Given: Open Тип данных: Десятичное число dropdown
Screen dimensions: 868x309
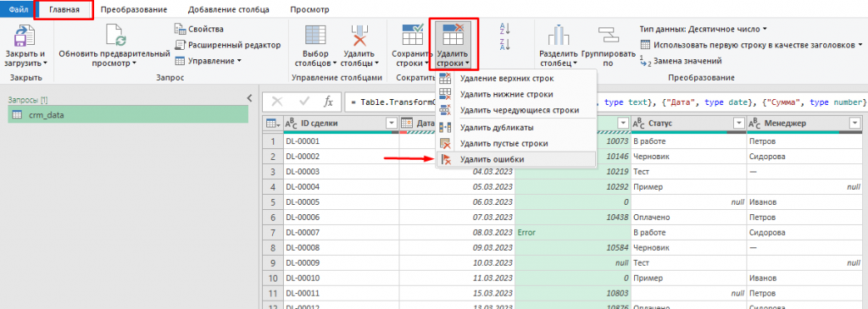Looking at the screenshot, I should click(x=765, y=28).
